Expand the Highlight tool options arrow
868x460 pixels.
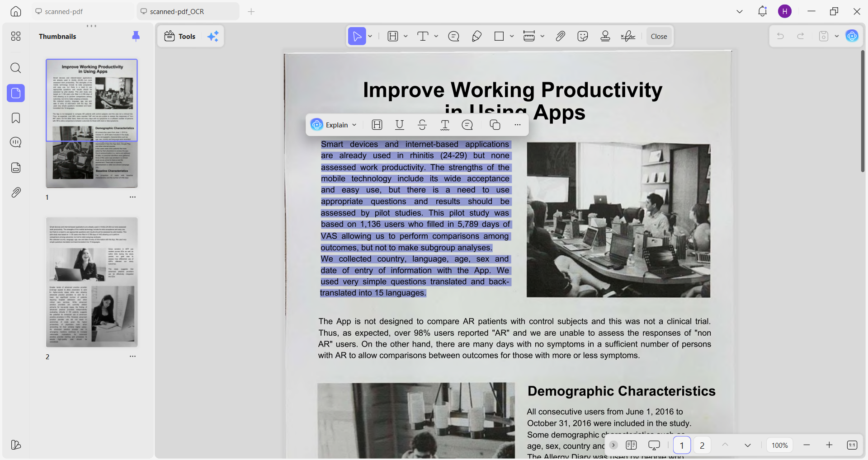pyautogui.click(x=406, y=36)
